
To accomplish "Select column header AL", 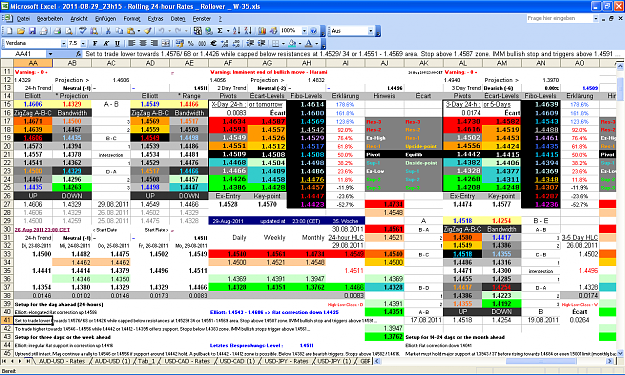I will point(462,63).
